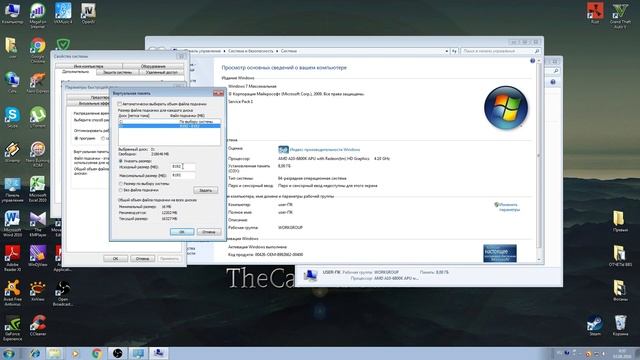Switch to System Protection tab
Image resolution: width=640 pixels, height=360 pixels.
coord(118,72)
